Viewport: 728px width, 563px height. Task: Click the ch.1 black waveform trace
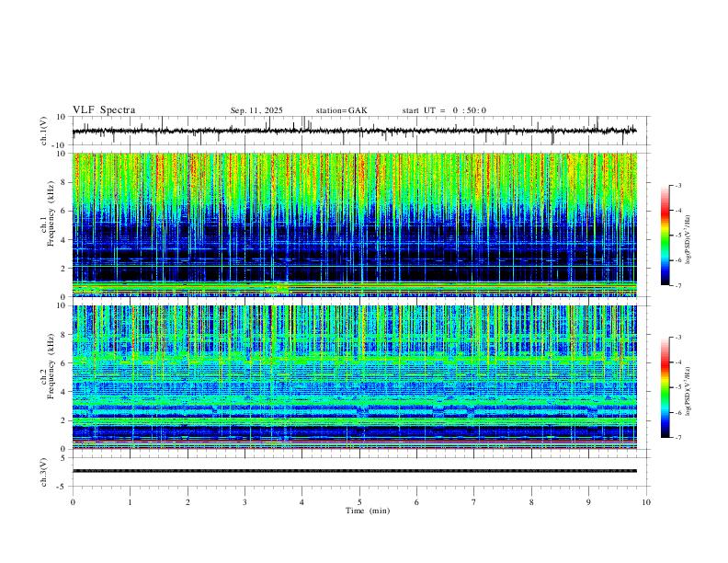pos(354,131)
